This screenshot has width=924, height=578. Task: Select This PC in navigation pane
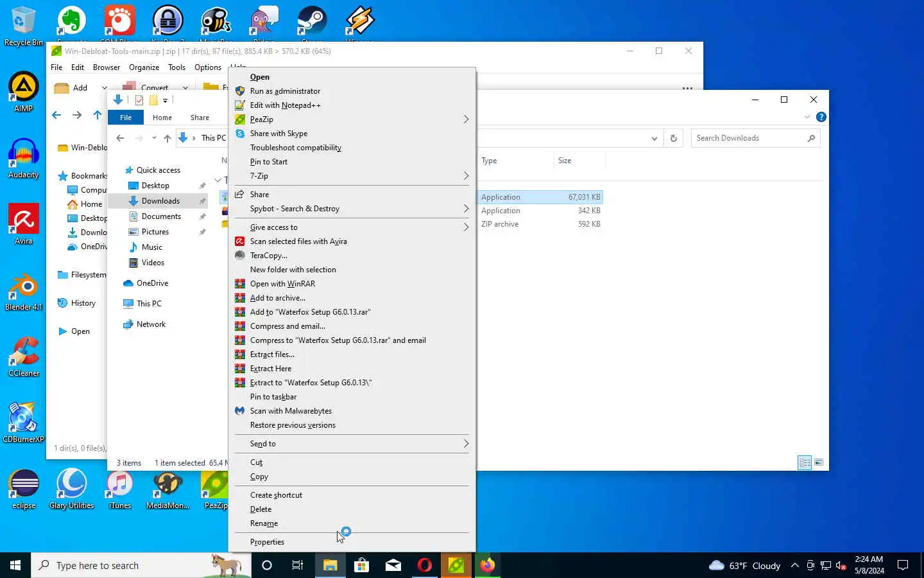click(x=149, y=304)
